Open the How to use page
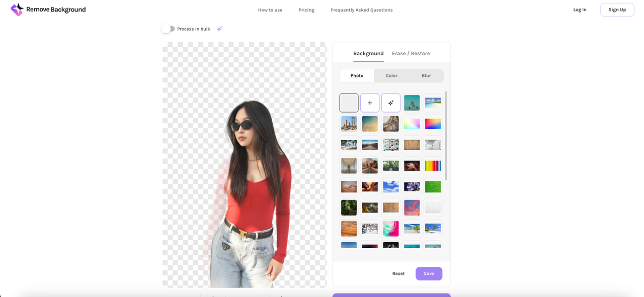The height and width of the screenshot is (297, 644). point(270,10)
